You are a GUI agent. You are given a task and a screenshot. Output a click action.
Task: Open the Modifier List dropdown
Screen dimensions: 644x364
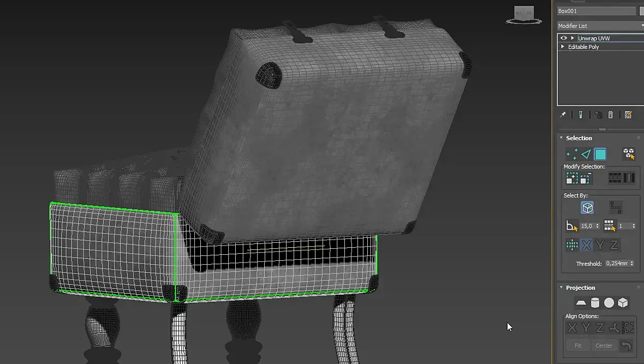600,26
